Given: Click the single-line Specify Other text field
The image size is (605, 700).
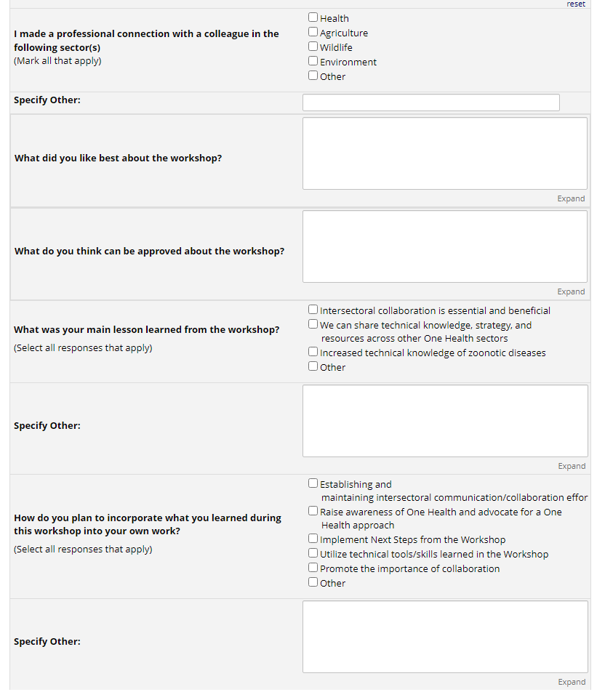Looking at the screenshot, I should tap(430, 102).
